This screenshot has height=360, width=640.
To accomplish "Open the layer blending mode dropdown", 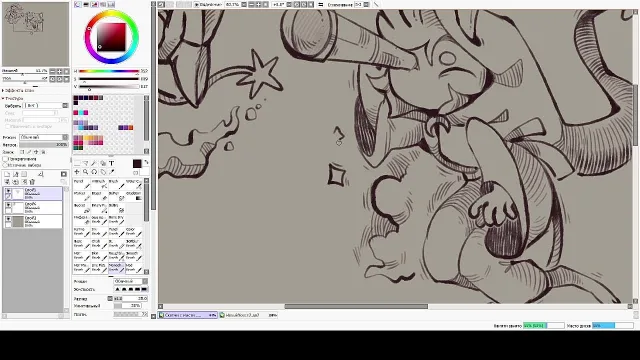I will click(x=44, y=138).
